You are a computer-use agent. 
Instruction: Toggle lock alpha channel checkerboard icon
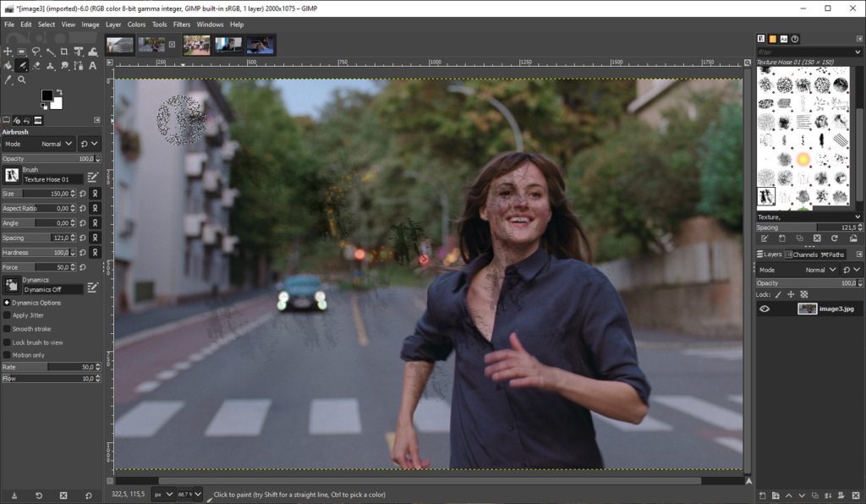point(804,295)
